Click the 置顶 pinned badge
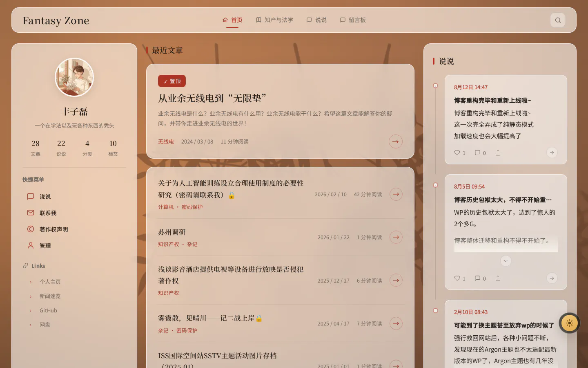Screen dimensions: 588x368 point(172,81)
